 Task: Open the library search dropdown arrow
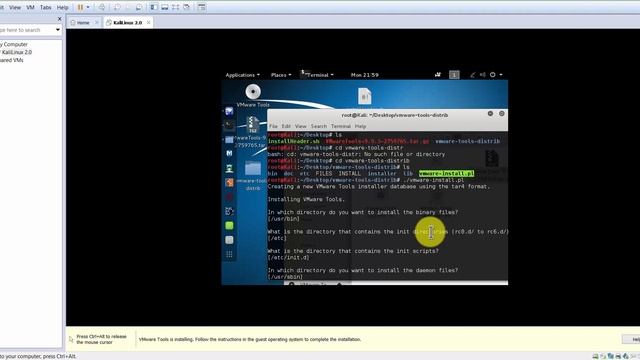[58, 30]
